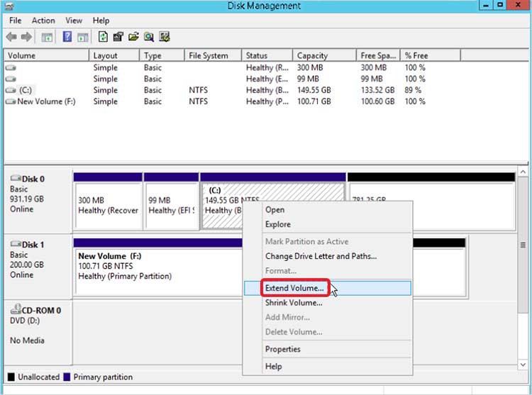The image size is (532, 395).
Task: Sort by the File System column header
Action: [214, 55]
